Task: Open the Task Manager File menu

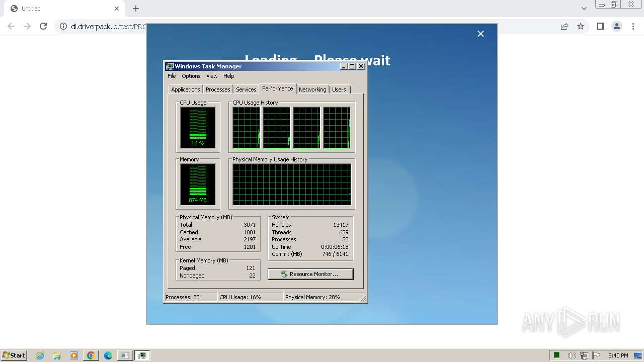Action: (172, 76)
